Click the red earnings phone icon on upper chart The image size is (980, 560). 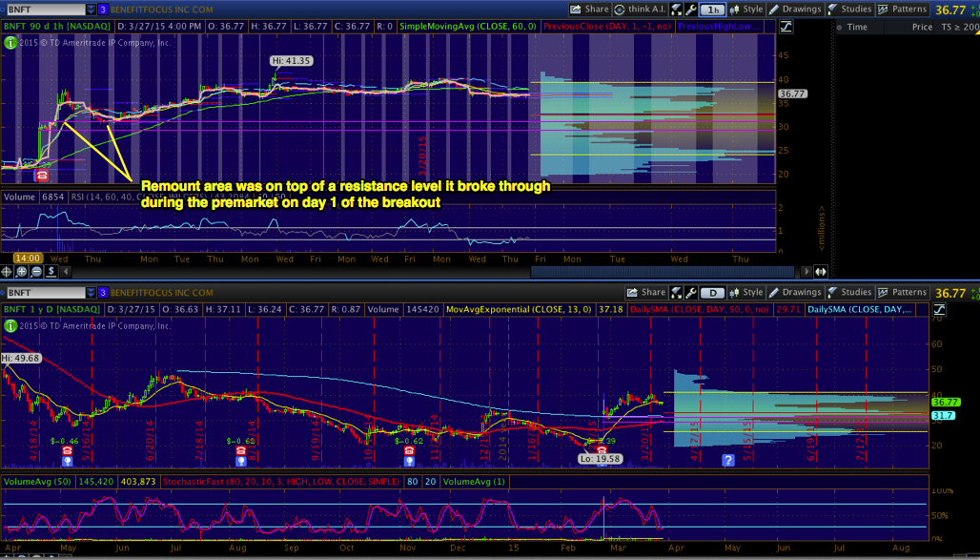[41, 176]
